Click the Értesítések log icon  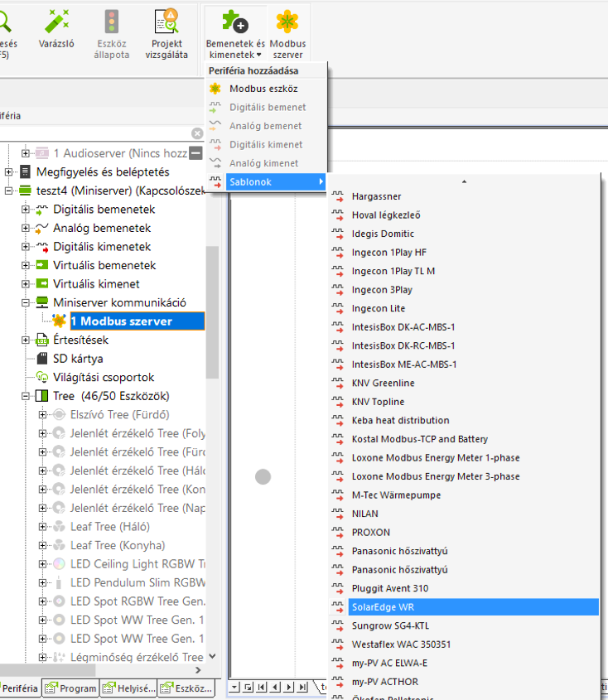click(x=42, y=340)
